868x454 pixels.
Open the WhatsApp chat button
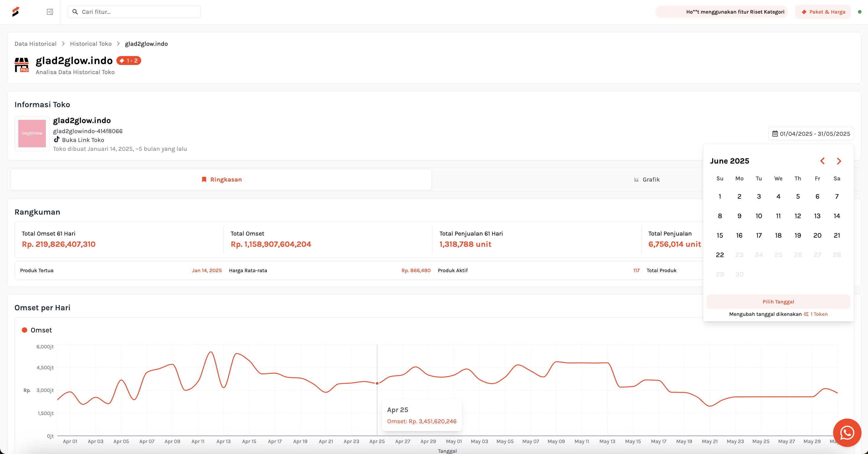pos(847,433)
